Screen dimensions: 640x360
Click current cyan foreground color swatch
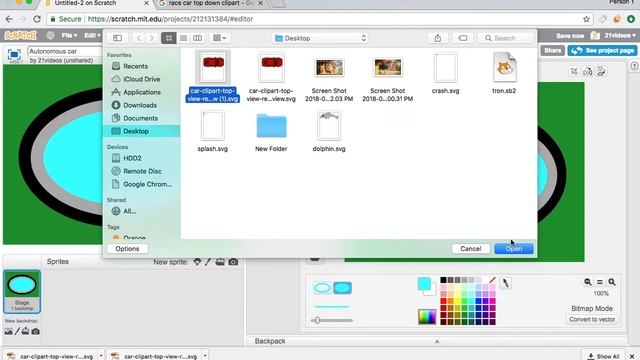(x=424, y=283)
